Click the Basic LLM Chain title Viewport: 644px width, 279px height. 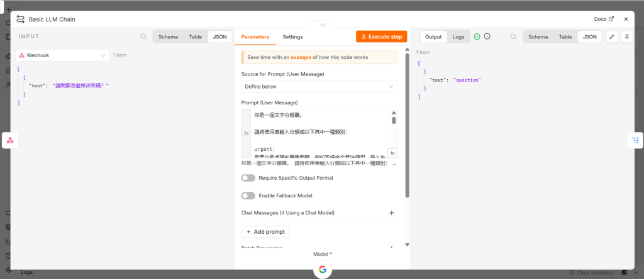[52, 19]
